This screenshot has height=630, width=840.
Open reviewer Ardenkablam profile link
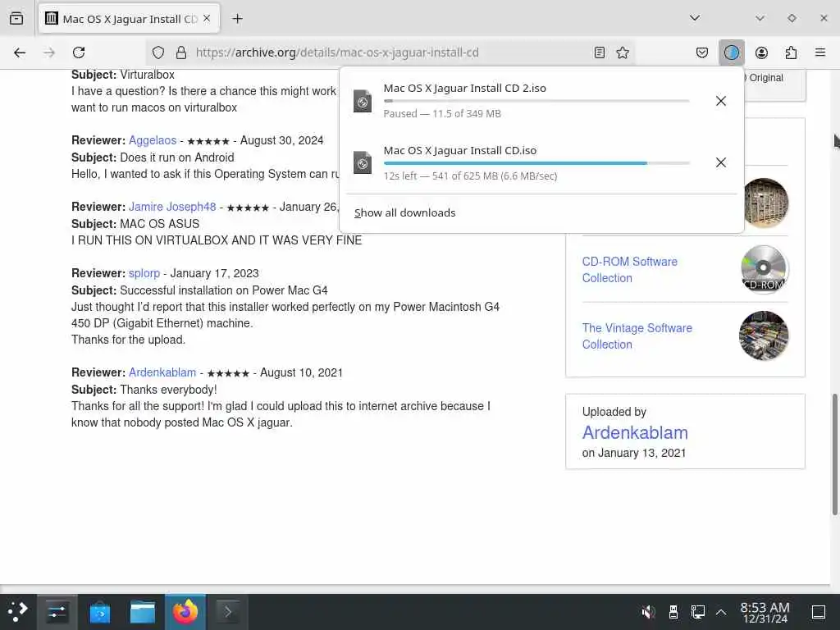[x=162, y=372]
